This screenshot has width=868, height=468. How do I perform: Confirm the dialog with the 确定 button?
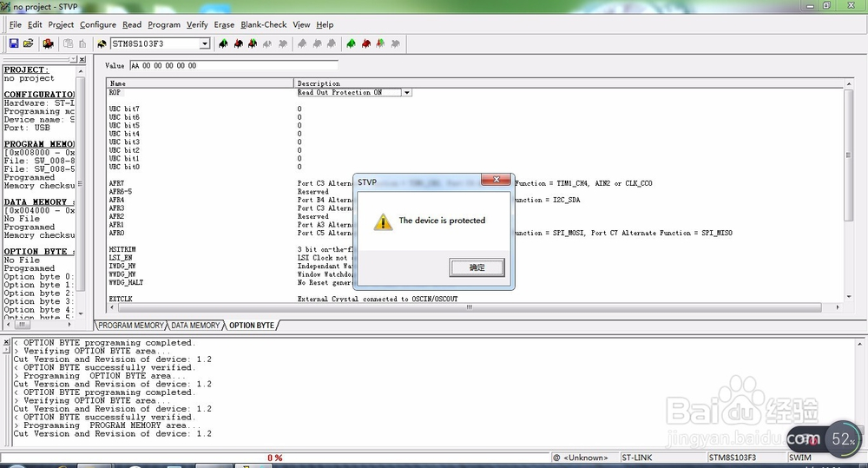477,267
